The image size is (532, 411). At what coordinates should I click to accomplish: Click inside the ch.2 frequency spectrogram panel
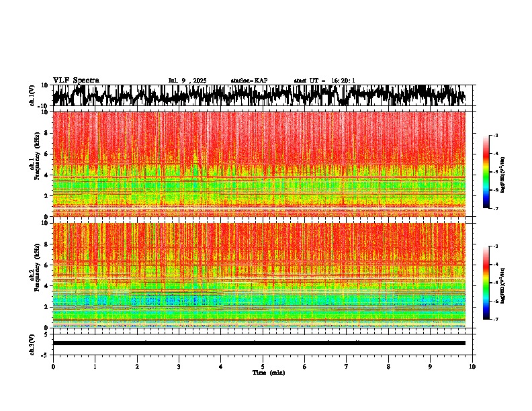point(259,275)
